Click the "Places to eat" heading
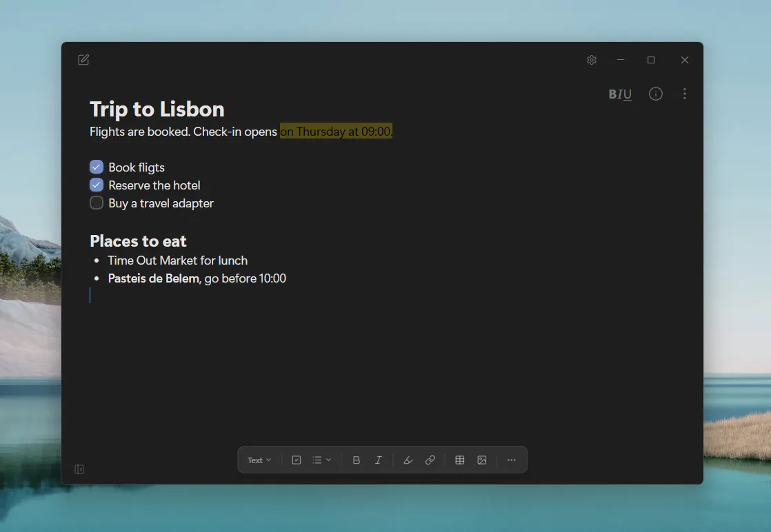Image resolution: width=771 pixels, height=532 pixels. pos(138,241)
